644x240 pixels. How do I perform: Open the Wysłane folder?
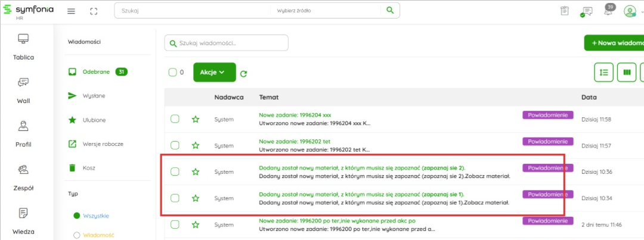pyautogui.click(x=94, y=96)
